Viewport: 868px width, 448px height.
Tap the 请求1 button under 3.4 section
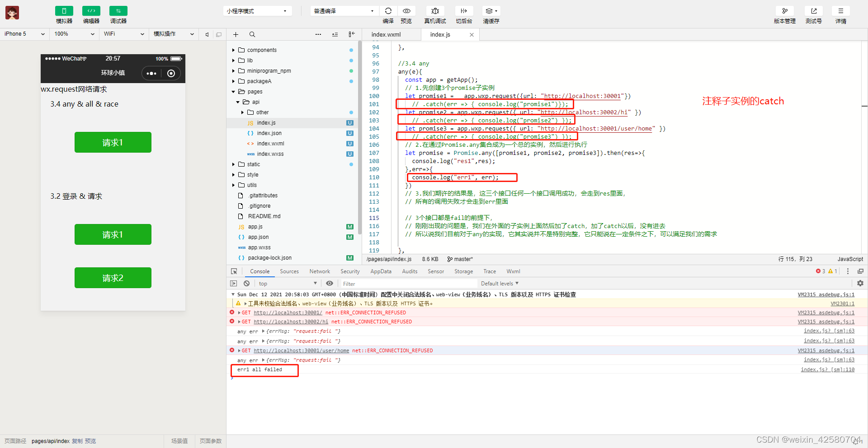pyautogui.click(x=113, y=142)
